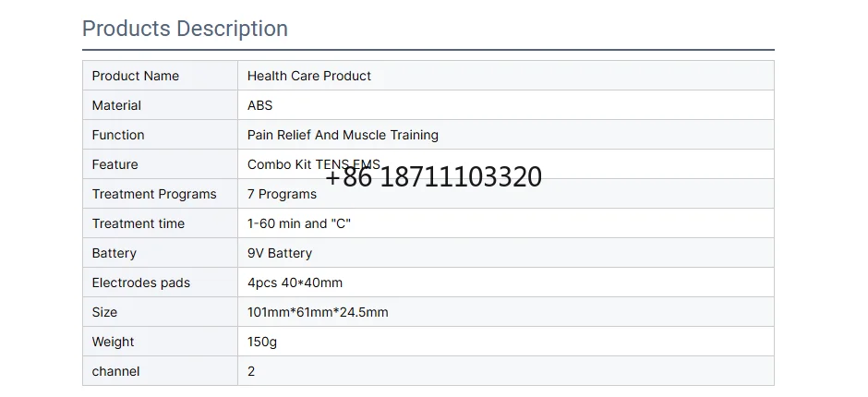
Task: Click the 4pcs 40*40mm value
Action: (295, 283)
